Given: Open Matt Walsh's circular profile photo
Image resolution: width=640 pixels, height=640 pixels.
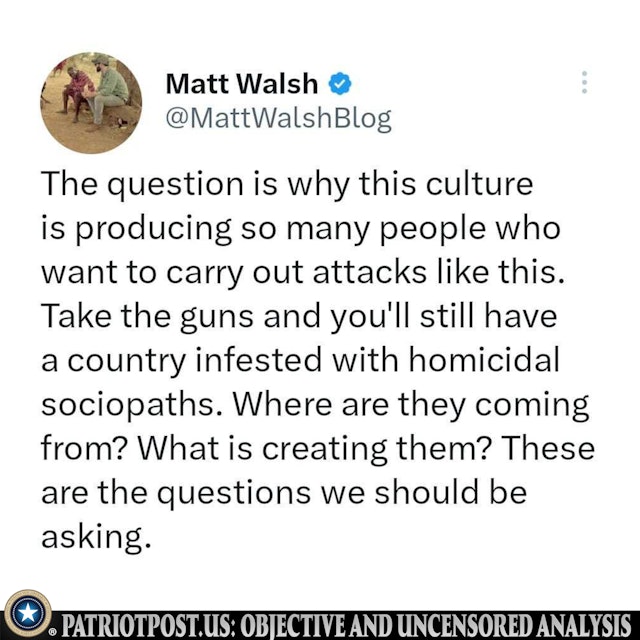Looking at the screenshot, I should pos(91,103).
